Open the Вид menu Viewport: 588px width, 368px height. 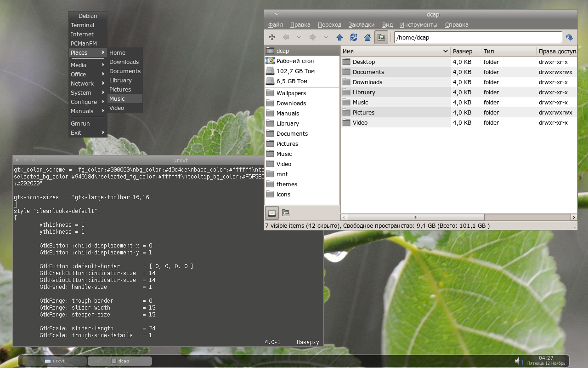pyautogui.click(x=387, y=24)
